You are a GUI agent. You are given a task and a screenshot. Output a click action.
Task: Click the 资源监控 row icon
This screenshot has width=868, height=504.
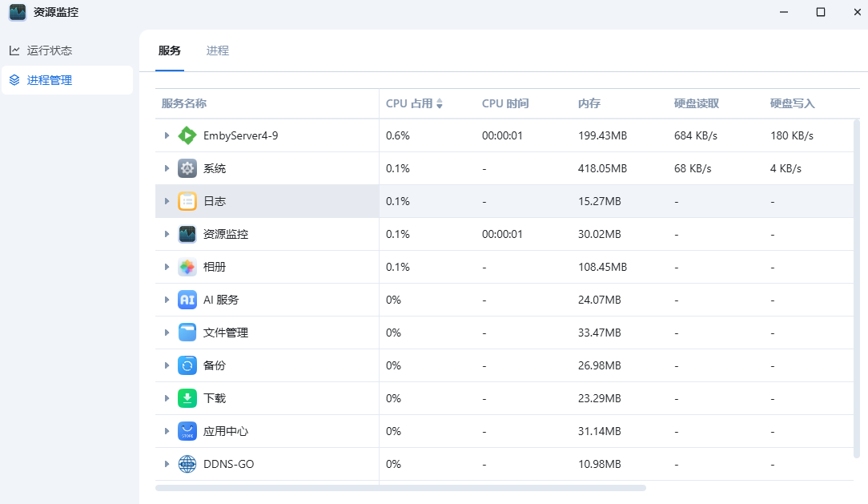click(x=187, y=234)
